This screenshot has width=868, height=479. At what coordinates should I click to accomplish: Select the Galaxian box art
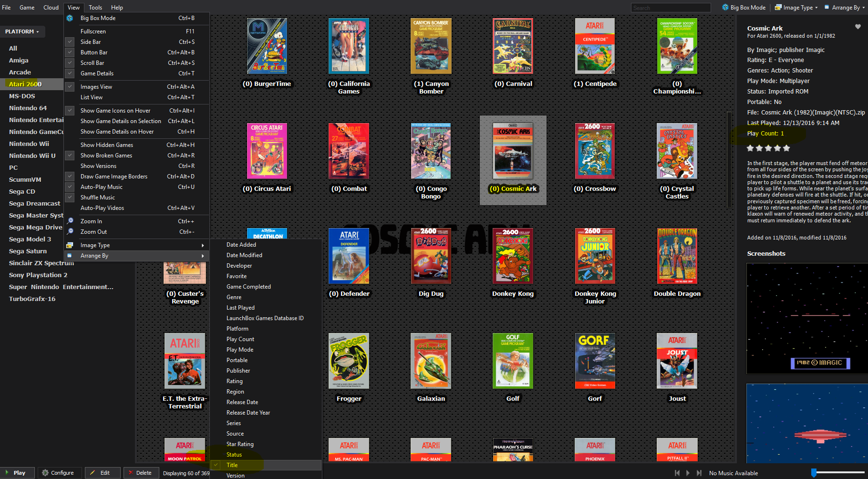431,361
